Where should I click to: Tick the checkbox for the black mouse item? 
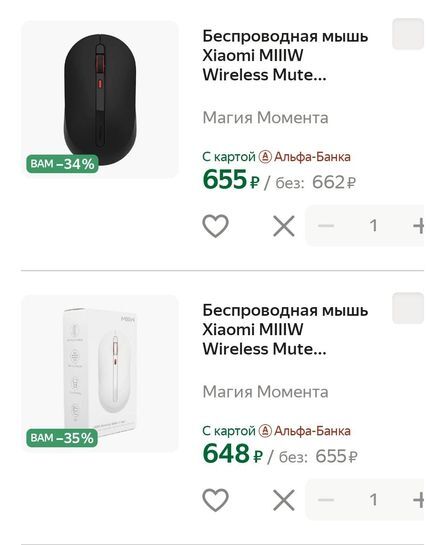pyautogui.click(x=408, y=34)
